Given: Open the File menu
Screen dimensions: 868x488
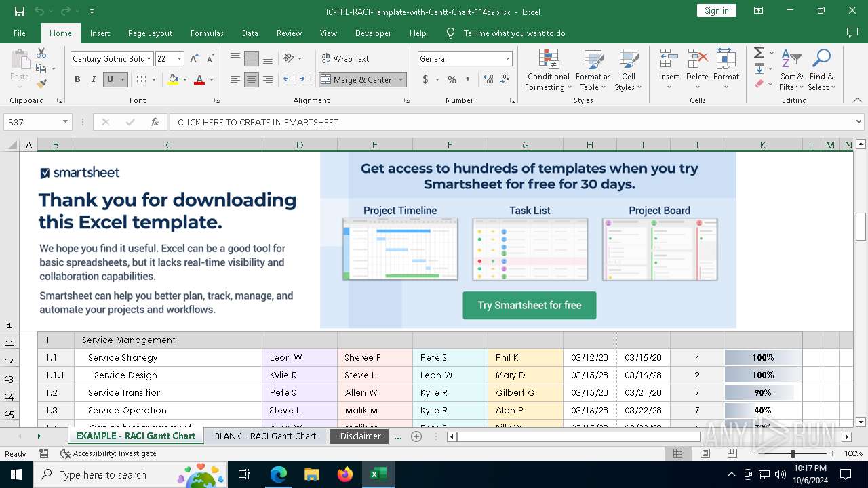Looking at the screenshot, I should coord(20,33).
